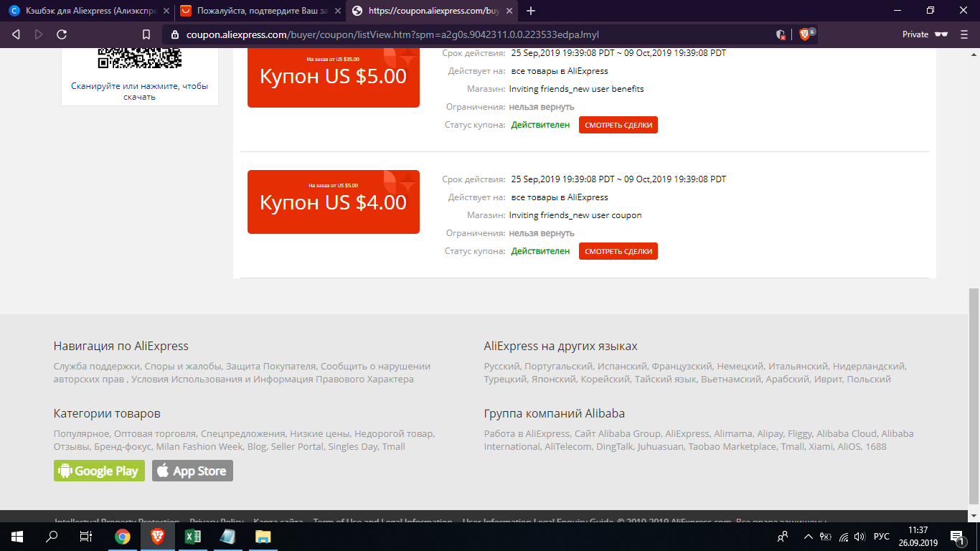This screenshot has width=980, height=551.
Task: Open the Milan Fashion Week link
Action: click(x=199, y=446)
